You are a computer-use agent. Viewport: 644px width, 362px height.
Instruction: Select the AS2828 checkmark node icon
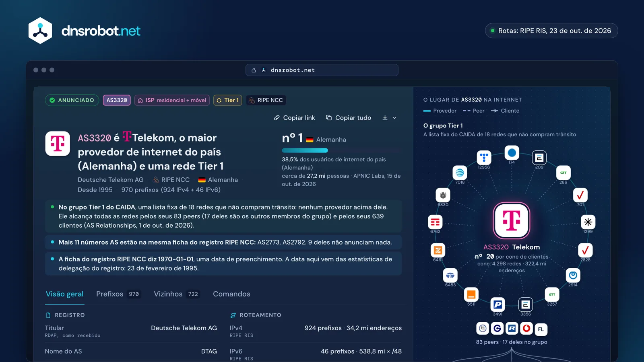tap(585, 250)
